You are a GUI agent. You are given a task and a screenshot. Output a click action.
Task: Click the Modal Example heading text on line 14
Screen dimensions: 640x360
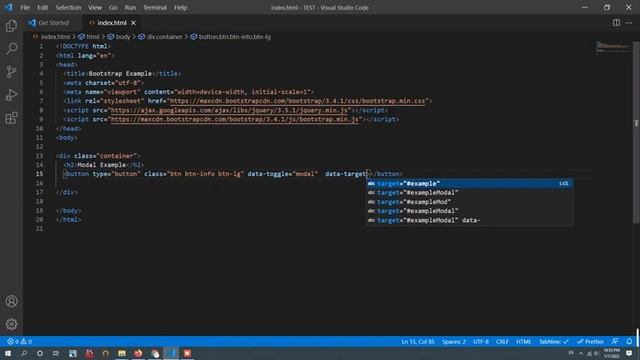coord(102,165)
